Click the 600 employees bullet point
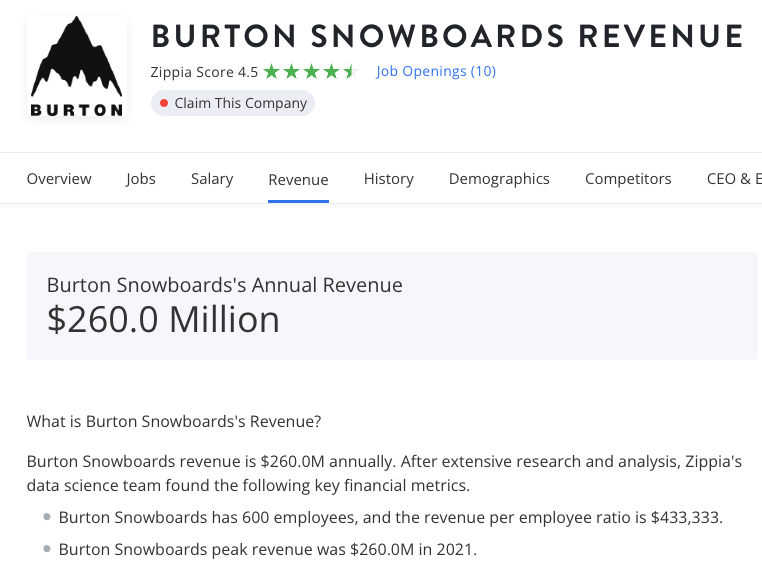 pos(390,517)
